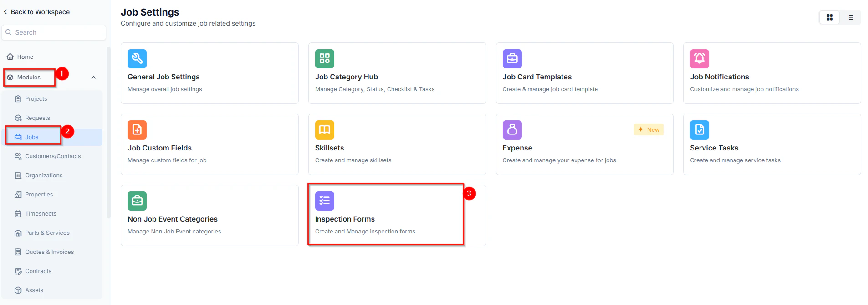Click the General Job Settings wrench icon
The height and width of the screenshot is (305, 868).
tap(137, 59)
